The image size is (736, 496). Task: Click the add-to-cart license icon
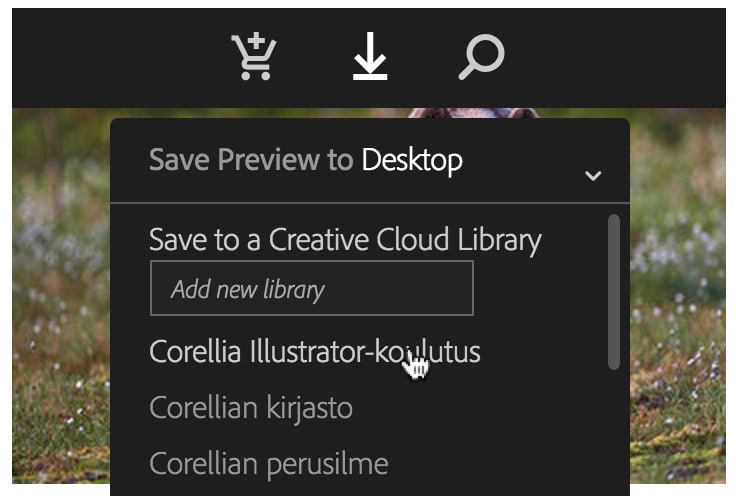[x=254, y=56]
